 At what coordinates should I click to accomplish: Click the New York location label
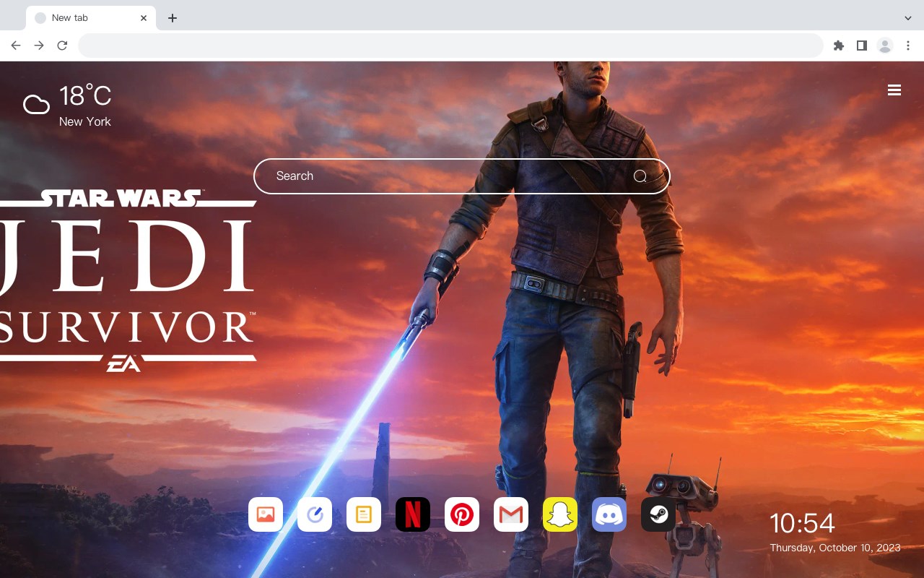(85, 121)
